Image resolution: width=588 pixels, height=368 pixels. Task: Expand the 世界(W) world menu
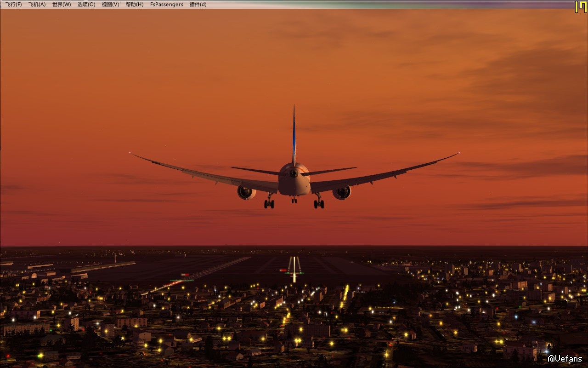coord(61,4)
